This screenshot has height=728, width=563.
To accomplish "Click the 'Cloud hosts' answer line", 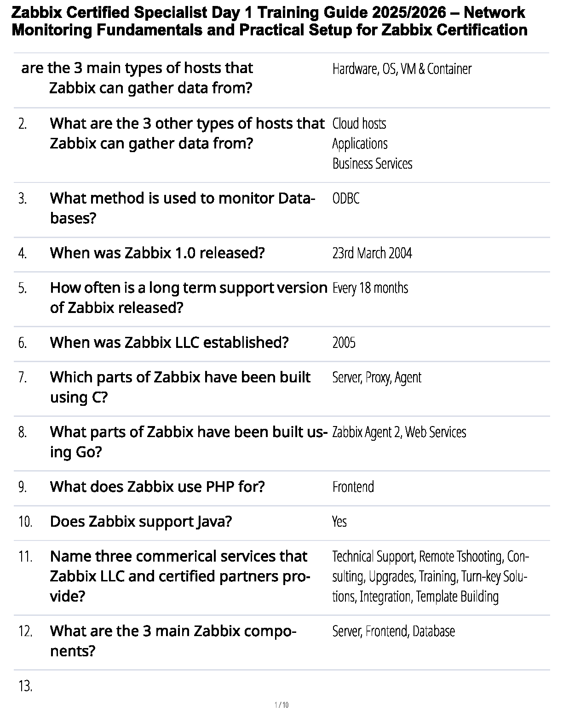I will coord(359,124).
